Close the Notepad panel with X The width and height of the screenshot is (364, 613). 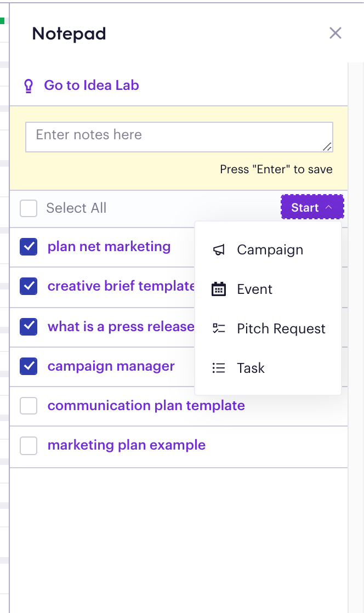coord(335,33)
